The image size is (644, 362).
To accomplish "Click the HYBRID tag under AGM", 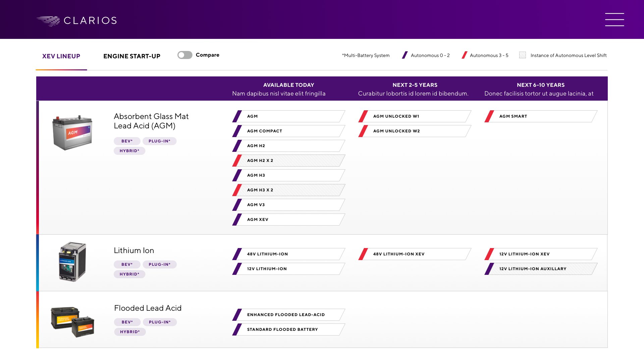I will click(x=129, y=151).
